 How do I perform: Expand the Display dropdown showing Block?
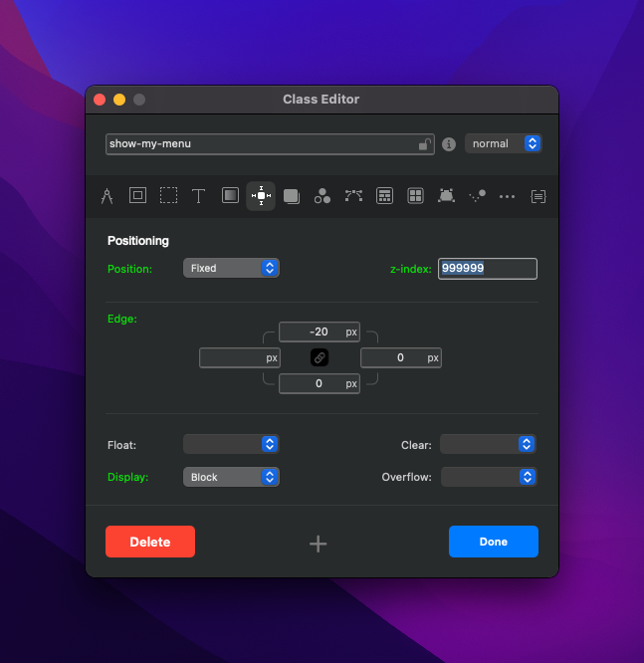click(x=231, y=477)
